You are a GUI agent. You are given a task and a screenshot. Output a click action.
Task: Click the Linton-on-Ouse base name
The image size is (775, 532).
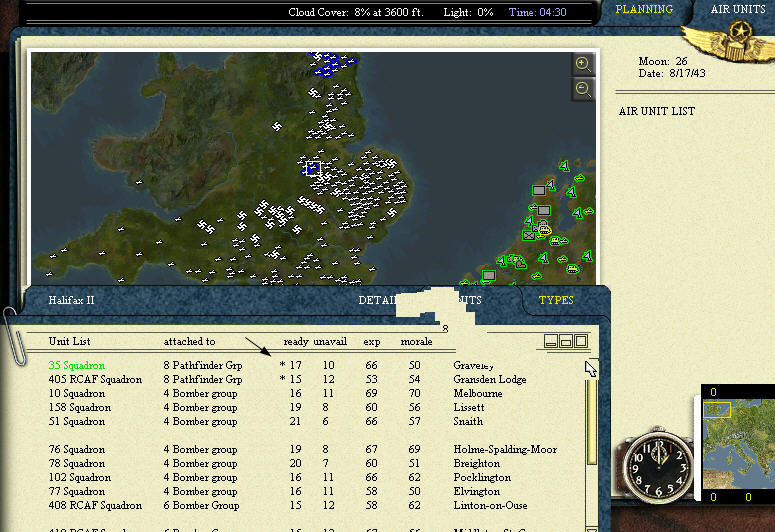click(490, 505)
